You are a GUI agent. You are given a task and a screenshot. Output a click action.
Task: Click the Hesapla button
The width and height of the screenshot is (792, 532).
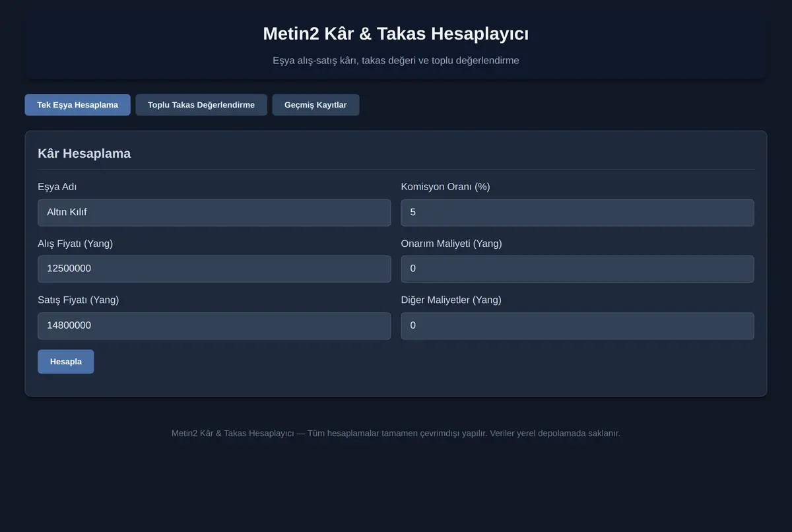tap(66, 362)
